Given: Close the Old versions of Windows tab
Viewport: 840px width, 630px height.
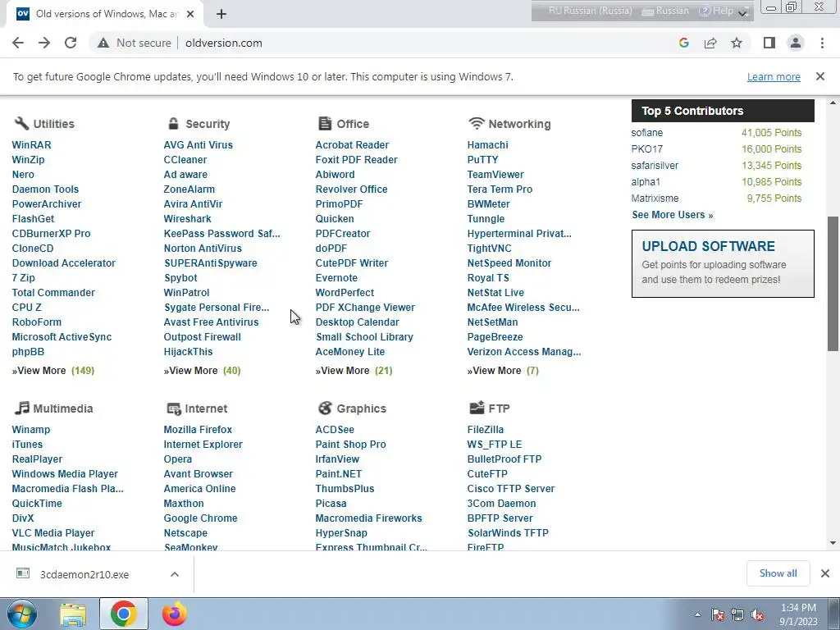Looking at the screenshot, I should click(190, 14).
